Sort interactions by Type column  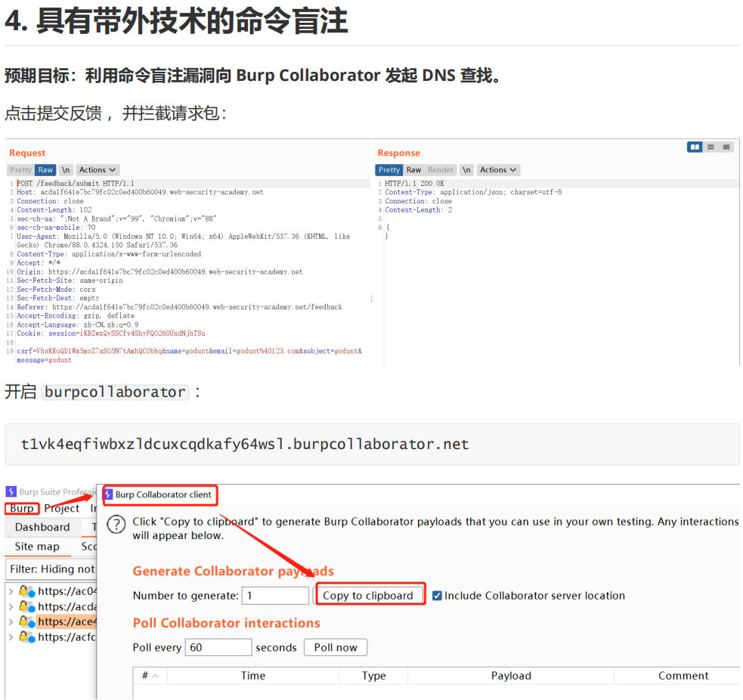coord(374,676)
